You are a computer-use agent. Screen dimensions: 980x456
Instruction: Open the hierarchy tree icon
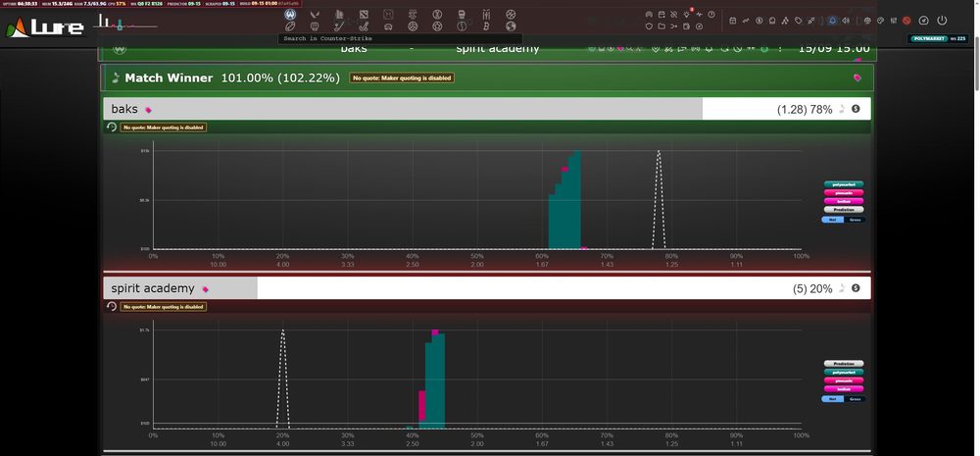click(785, 21)
